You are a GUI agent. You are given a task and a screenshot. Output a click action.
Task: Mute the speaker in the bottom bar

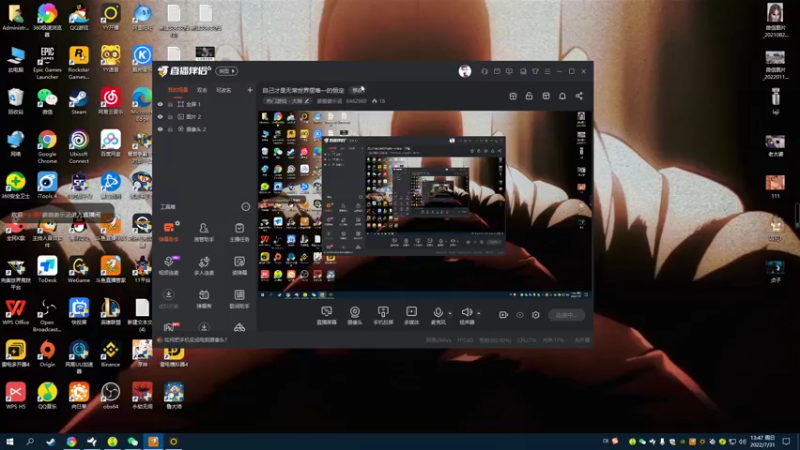[466, 312]
